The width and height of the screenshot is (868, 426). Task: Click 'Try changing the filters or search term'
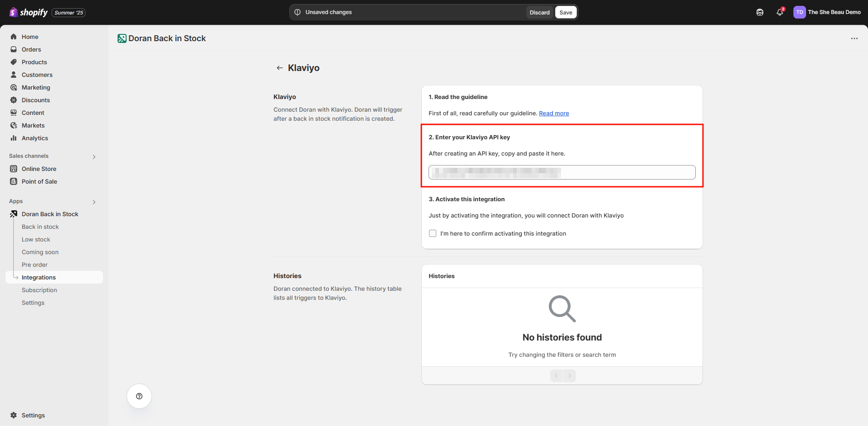click(x=562, y=355)
